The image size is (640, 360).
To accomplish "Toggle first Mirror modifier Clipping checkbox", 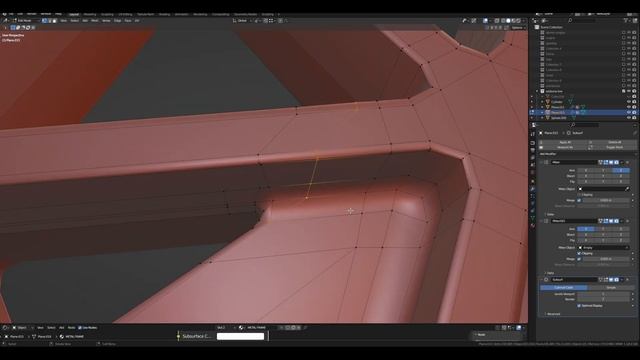I will [579, 195].
